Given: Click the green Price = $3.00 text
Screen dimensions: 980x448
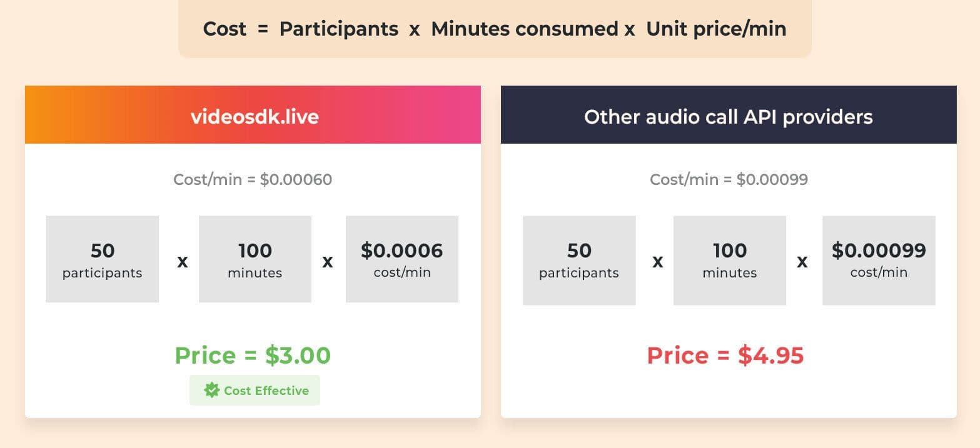Looking at the screenshot, I should point(253,355).
